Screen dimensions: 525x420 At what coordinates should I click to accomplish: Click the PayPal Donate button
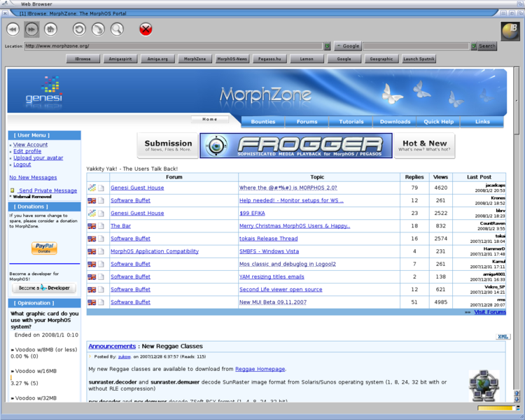(44, 248)
